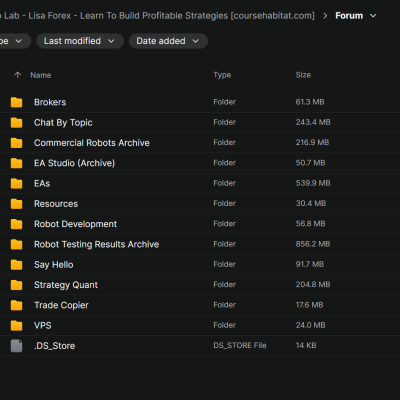The width and height of the screenshot is (400, 400).
Task: Click the DS_STORE File type cell
Action: (240, 346)
